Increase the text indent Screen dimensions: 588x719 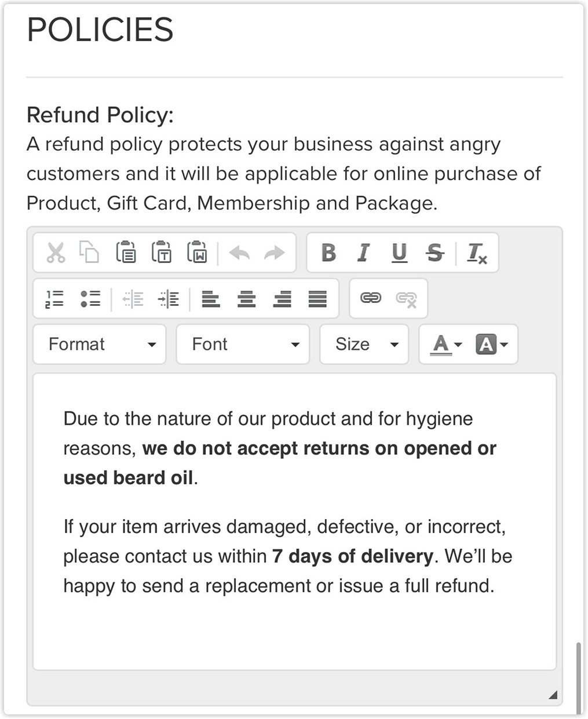169,299
